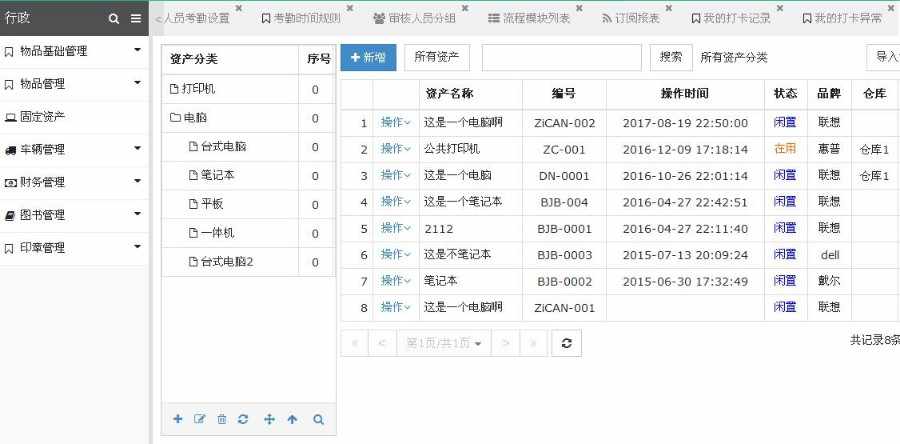This screenshot has height=444, width=900.
Task: Reload the table with the refresh button
Action: pos(567,343)
